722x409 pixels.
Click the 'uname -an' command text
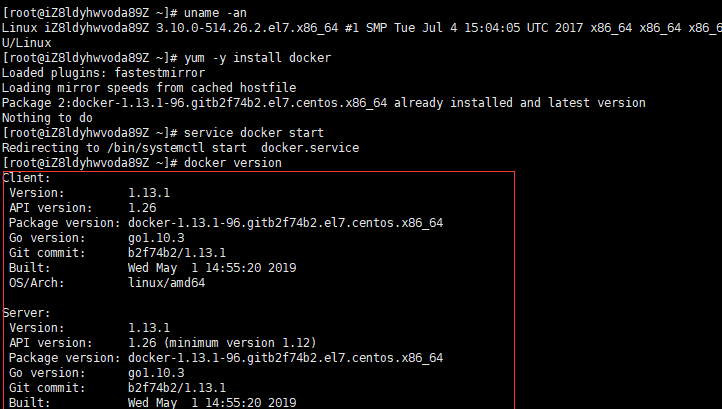(215, 13)
